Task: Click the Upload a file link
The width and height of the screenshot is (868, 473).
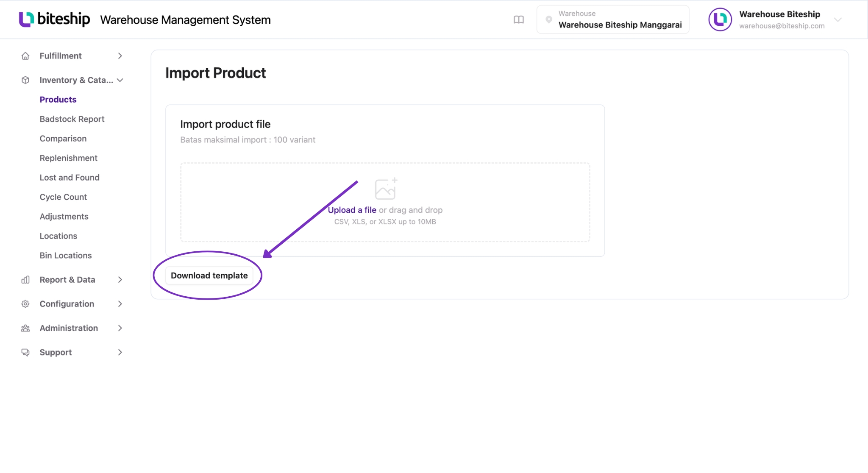Action: 352,210
